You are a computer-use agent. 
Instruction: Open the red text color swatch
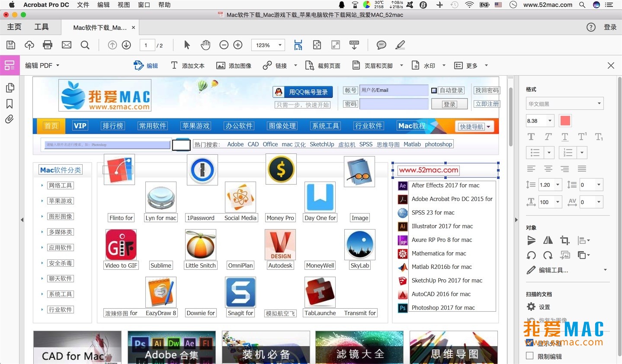[x=565, y=121]
